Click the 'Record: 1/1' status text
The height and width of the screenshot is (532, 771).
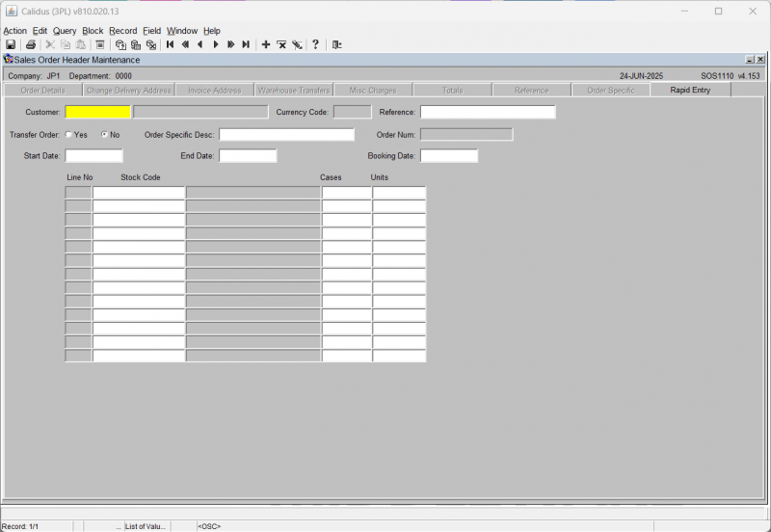20,526
